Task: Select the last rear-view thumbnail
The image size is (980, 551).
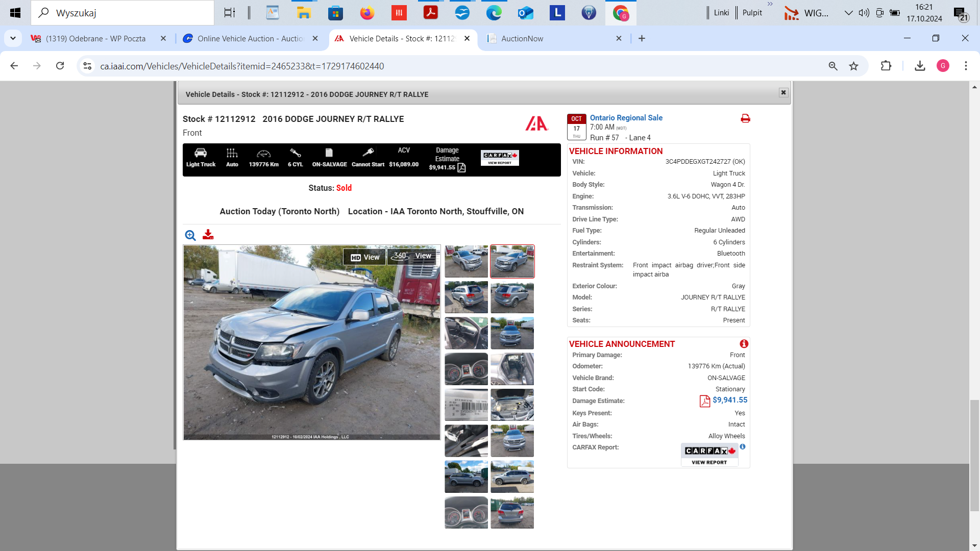Action: (x=512, y=512)
